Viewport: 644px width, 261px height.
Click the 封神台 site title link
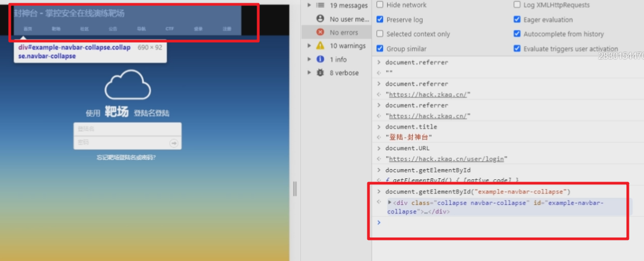click(69, 14)
